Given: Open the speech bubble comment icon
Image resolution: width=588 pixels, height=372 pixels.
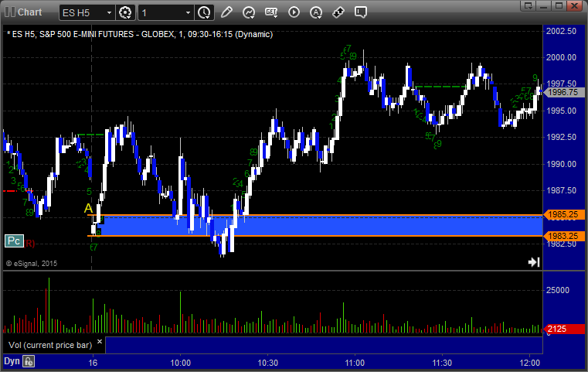Looking at the screenshot, I should 361,12.
